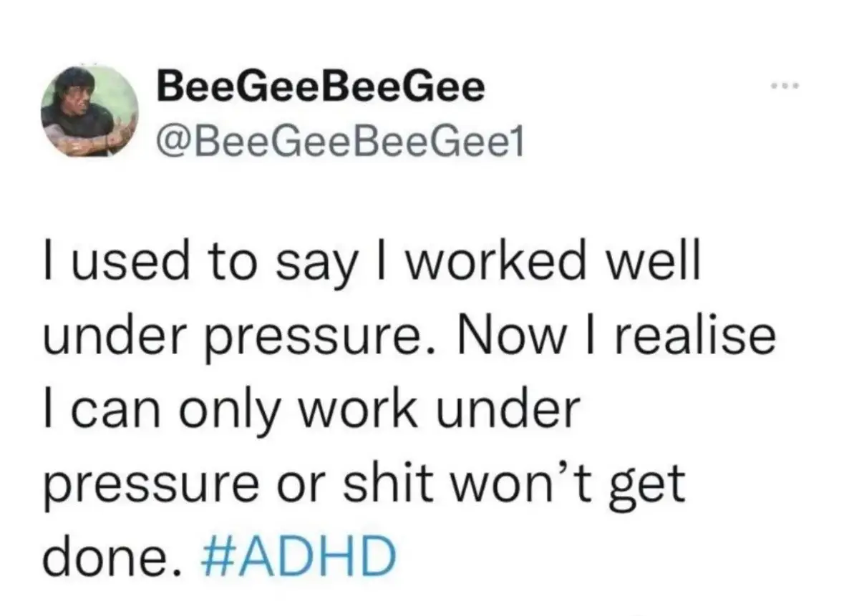Select the word "shit" in the tweet text
Viewport: 844px width, 616px height.
click(388, 483)
